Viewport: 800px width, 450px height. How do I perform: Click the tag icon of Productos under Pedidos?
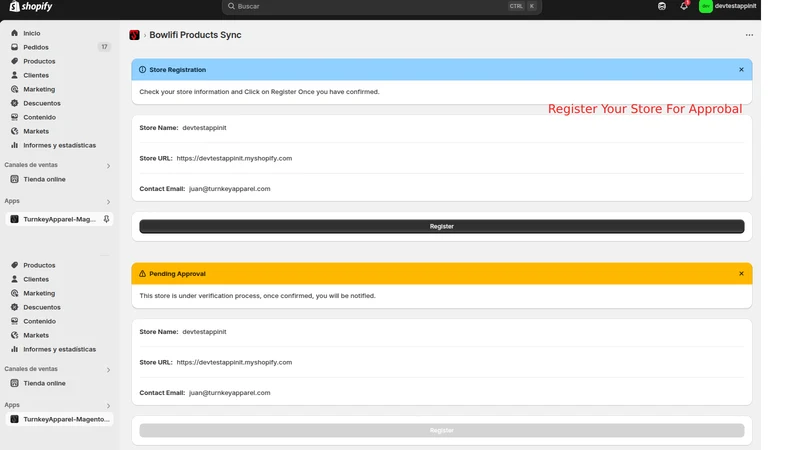pyautogui.click(x=14, y=61)
